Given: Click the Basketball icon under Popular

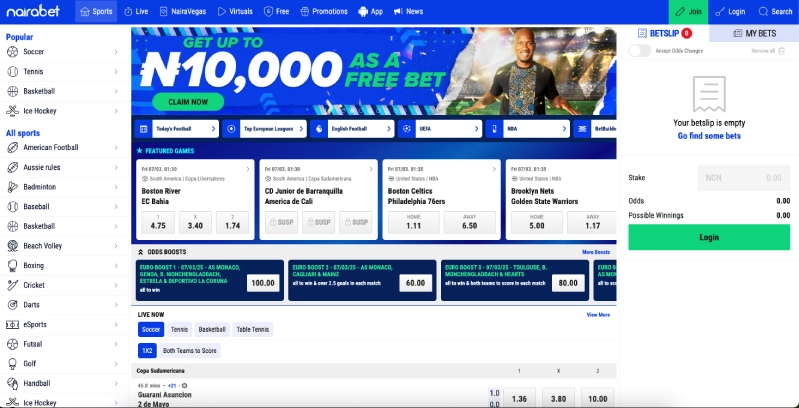Looking at the screenshot, I should pos(13,92).
